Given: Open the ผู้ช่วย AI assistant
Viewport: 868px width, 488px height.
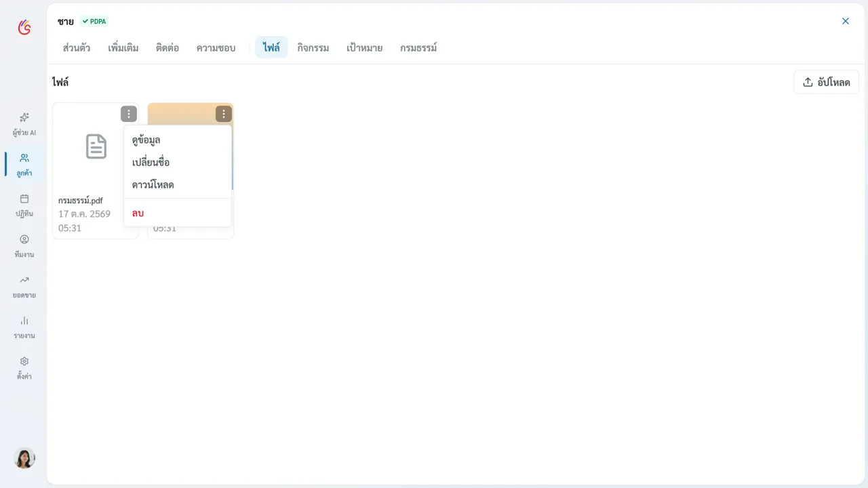Looking at the screenshot, I should point(24,124).
